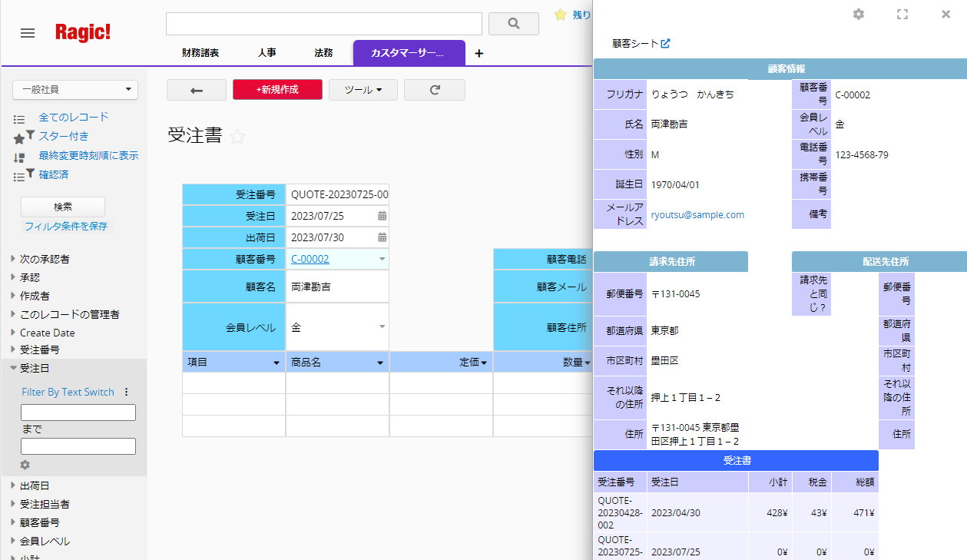The height and width of the screenshot is (560, 967).
Task: Open the ツール dropdown menu
Action: pyautogui.click(x=363, y=90)
